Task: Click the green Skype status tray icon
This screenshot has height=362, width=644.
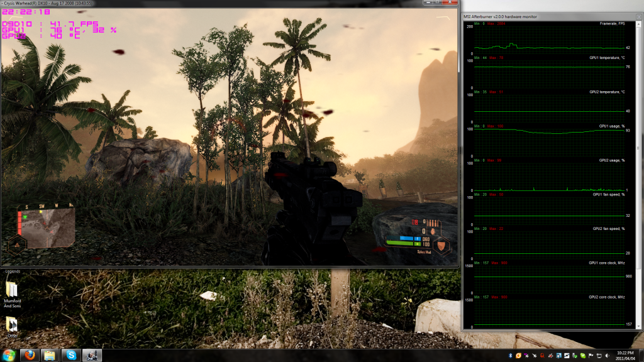Action: pos(583,356)
